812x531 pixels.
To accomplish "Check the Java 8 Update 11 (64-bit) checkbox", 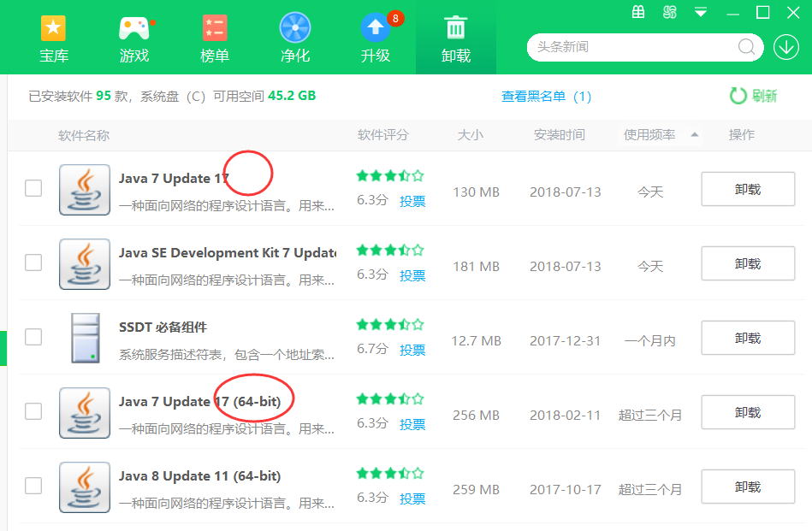I will point(33,486).
